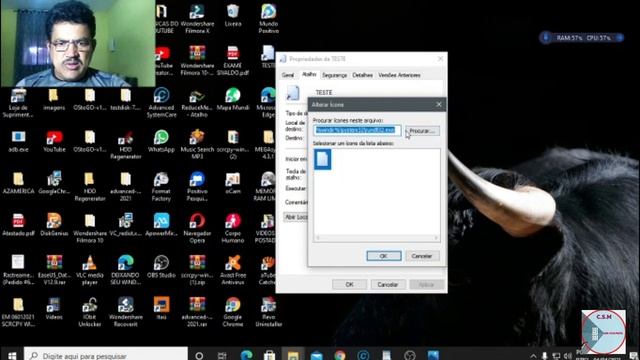Open the Advanced SystemCare shortcut

tap(162, 102)
